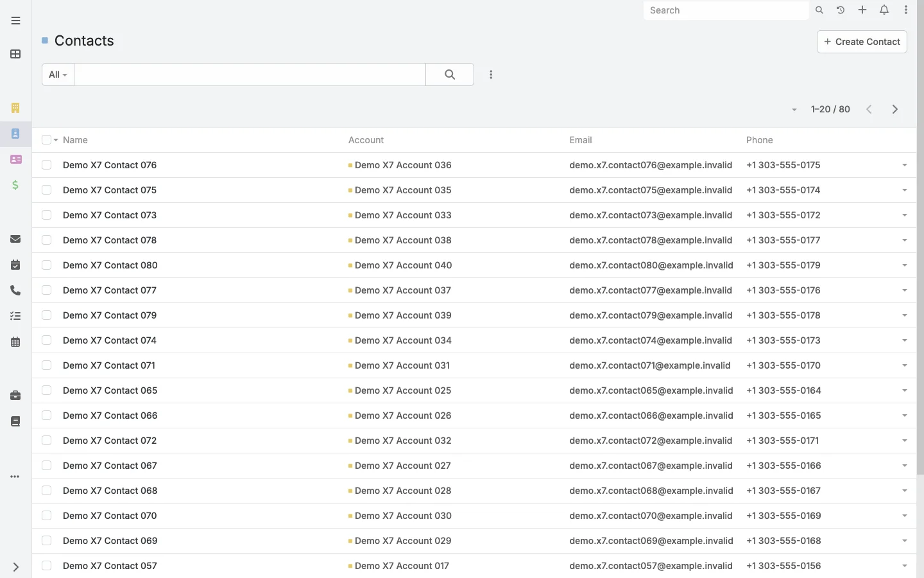Open row actions for Contact 065
Screen dimensions: 924x578
(904, 390)
